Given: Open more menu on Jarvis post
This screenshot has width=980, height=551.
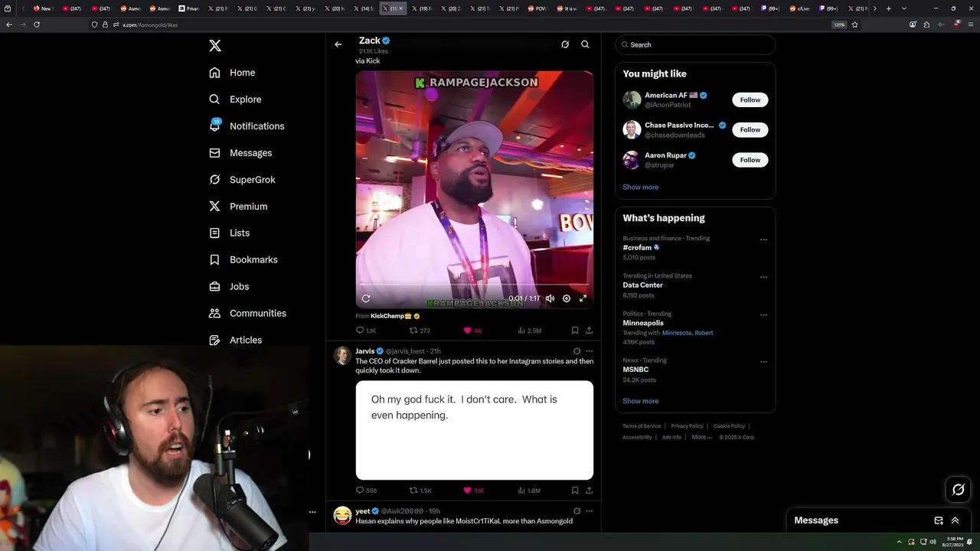Looking at the screenshot, I should [589, 351].
